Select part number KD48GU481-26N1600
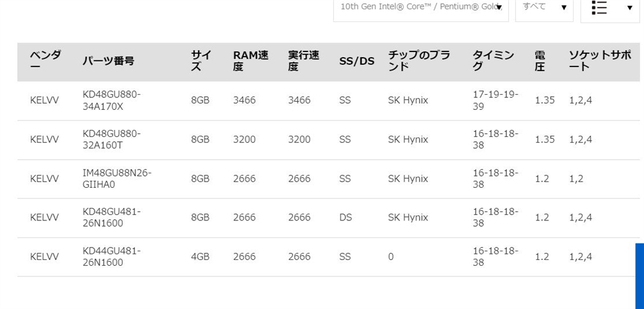Image resolution: width=644 pixels, height=309 pixels. 112,217
